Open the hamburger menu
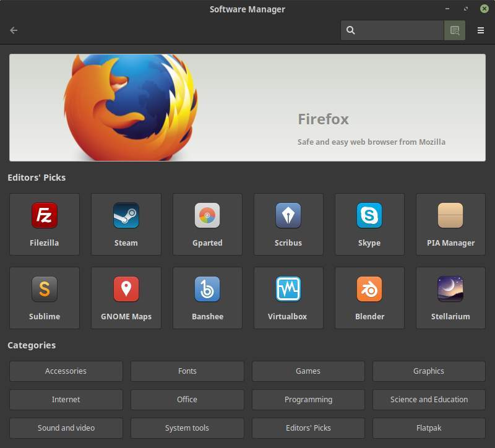This screenshot has height=448, width=495. [x=481, y=30]
